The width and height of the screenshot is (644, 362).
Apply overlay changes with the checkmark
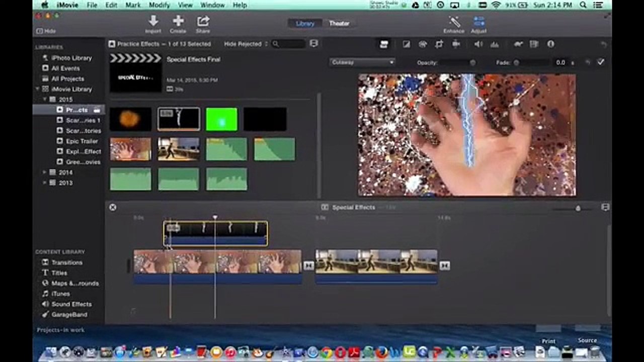[x=600, y=62]
